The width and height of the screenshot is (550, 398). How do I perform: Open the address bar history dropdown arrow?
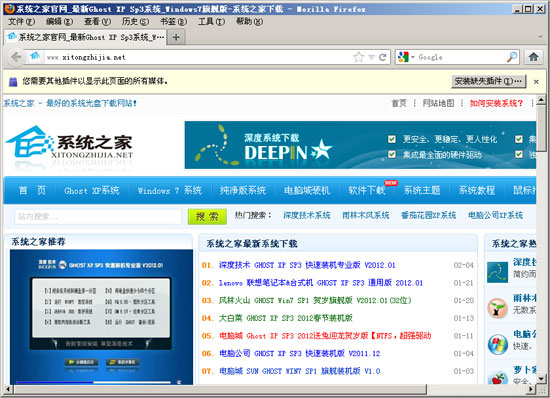point(371,57)
